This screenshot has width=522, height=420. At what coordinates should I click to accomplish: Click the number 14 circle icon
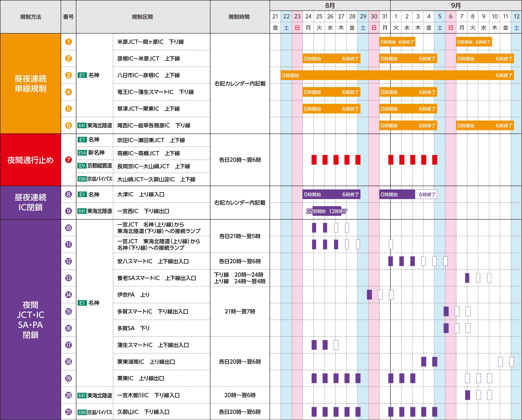point(69,295)
